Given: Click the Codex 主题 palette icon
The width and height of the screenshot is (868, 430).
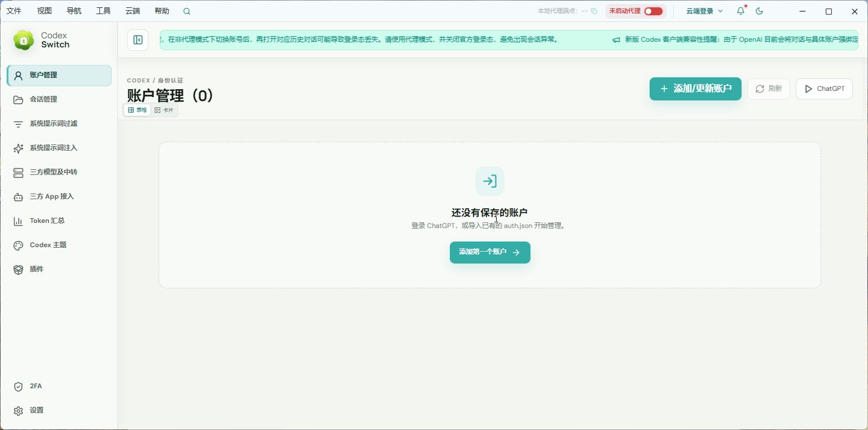Looking at the screenshot, I should tap(18, 245).
